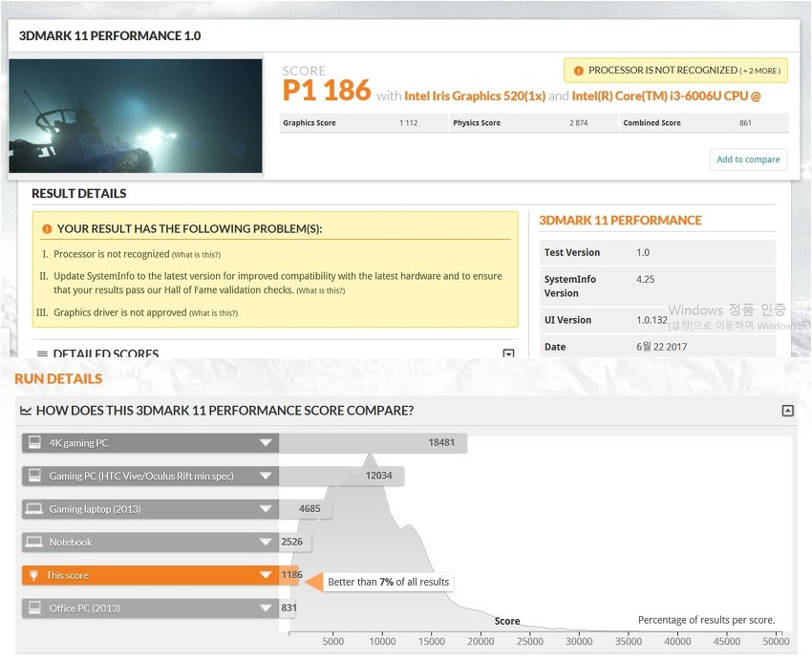Click the Date value 6월 22 2017
Viewport: 812px width, 662px height.
pyautogui.click(x=661, y=347)
